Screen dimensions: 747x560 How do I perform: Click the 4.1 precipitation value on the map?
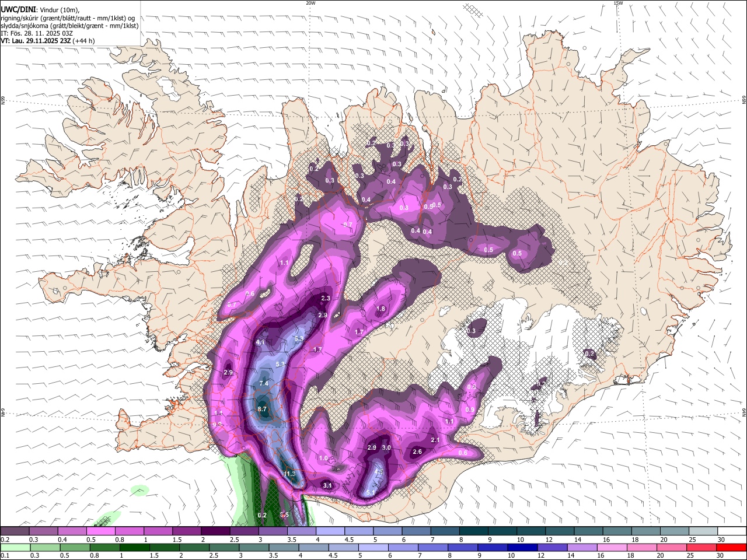(260, 342)
